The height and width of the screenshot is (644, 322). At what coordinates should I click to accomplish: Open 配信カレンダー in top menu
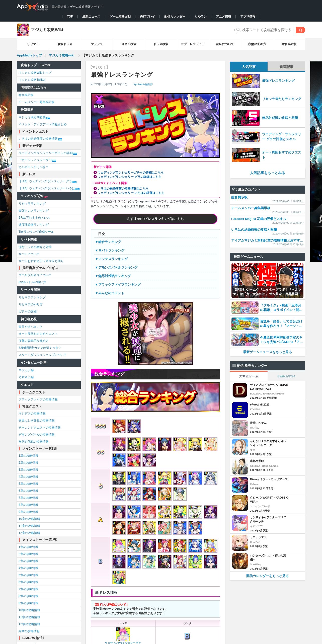[x=175, y=17]
